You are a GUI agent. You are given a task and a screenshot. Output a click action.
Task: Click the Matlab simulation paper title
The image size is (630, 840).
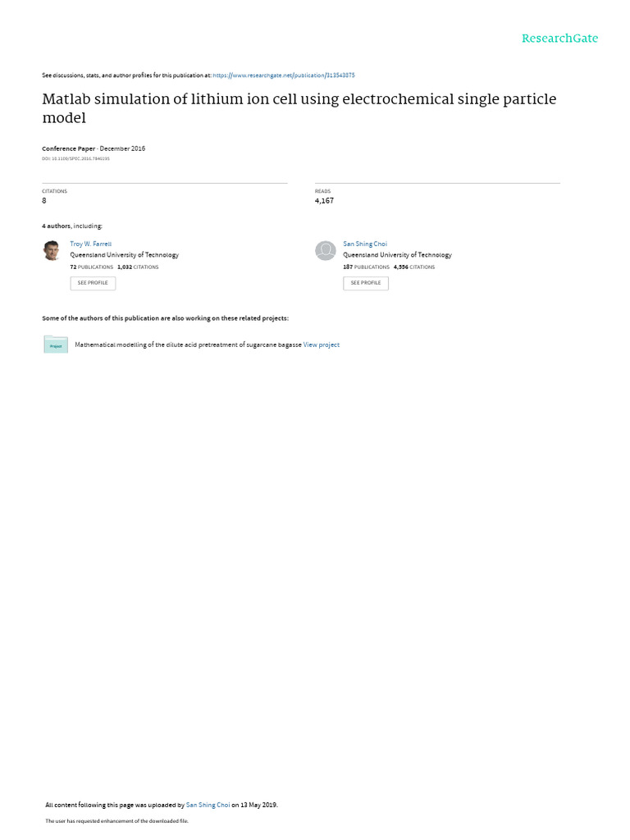click(299, 108)
